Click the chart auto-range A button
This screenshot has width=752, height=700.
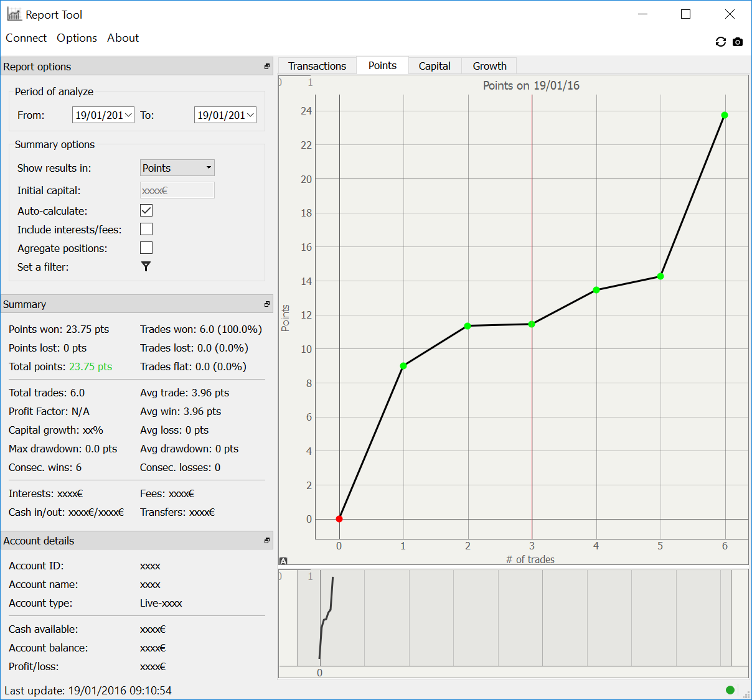click(x=283, y=561)
